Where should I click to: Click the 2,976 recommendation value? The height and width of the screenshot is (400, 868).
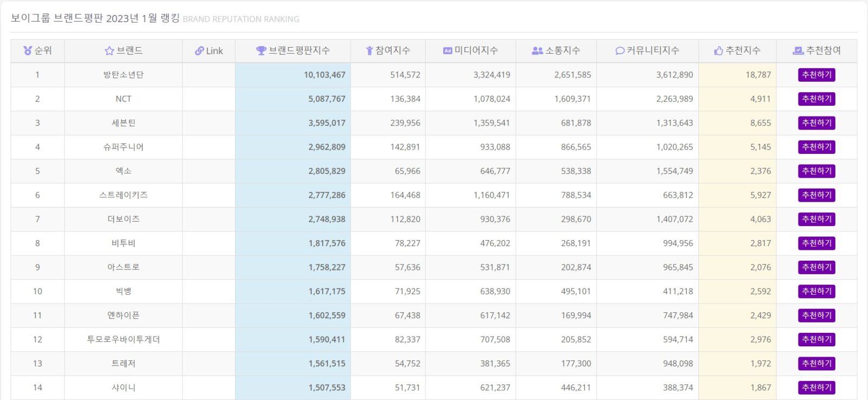[x=761, y=339]
